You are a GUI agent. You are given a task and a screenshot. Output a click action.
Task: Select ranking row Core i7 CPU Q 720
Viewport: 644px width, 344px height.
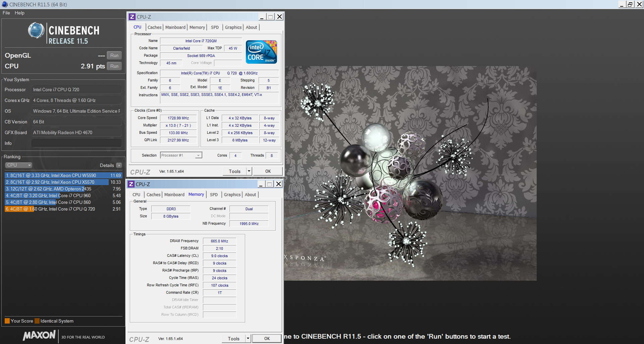point(63,209)
